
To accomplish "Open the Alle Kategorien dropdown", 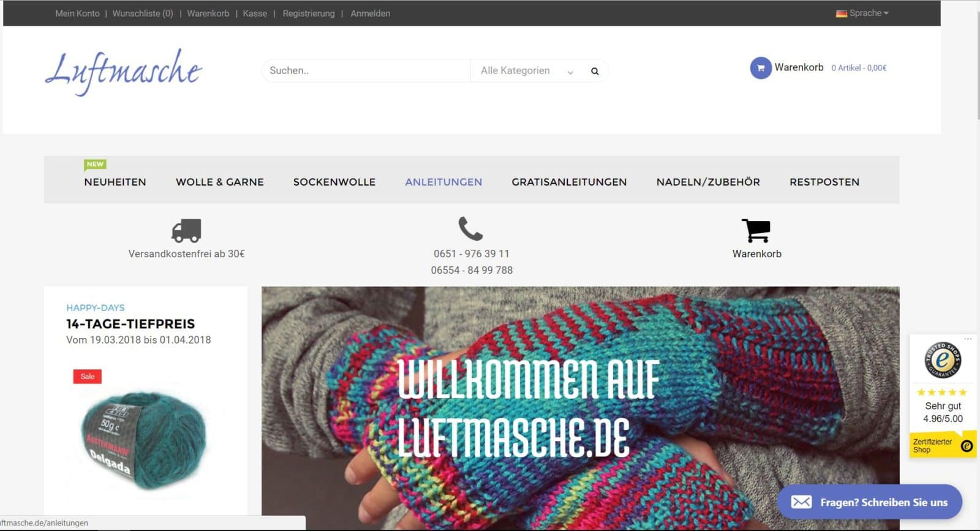I will 527,71.
